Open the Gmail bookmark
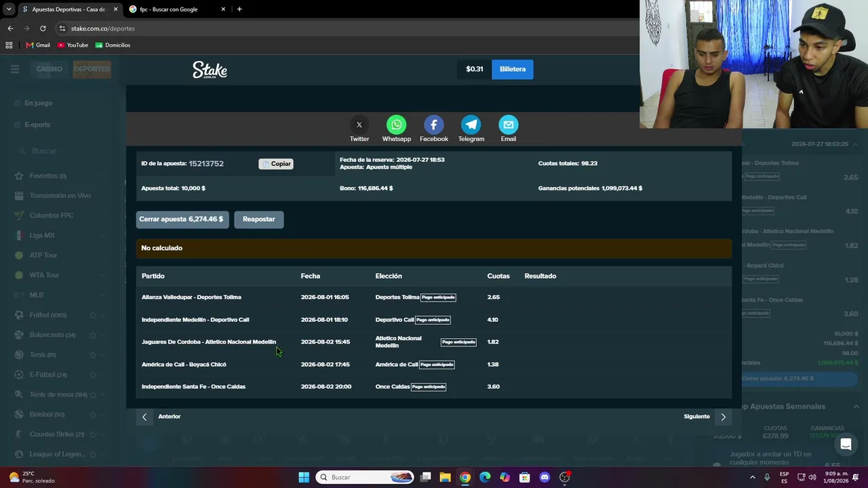The width and height of the screenshot is (868, 488). [x=38, y=45]
